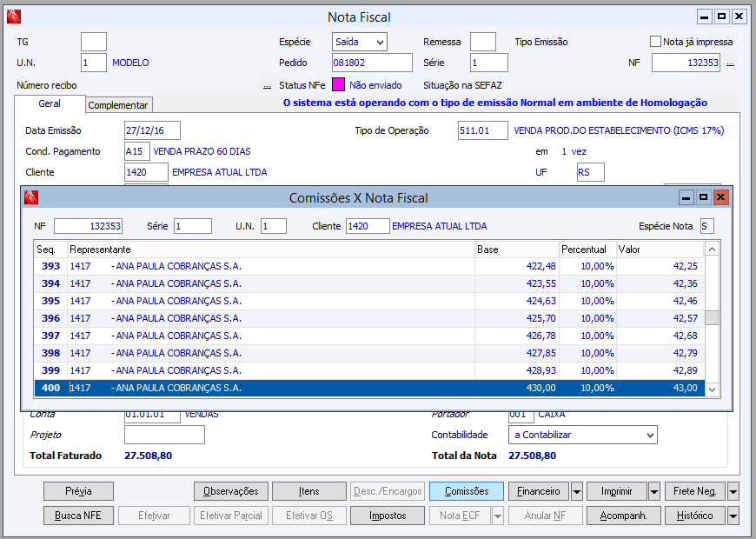Click the Representante column header
The image size is (756, 539).
pyautogui.click(x=271, y=250)
